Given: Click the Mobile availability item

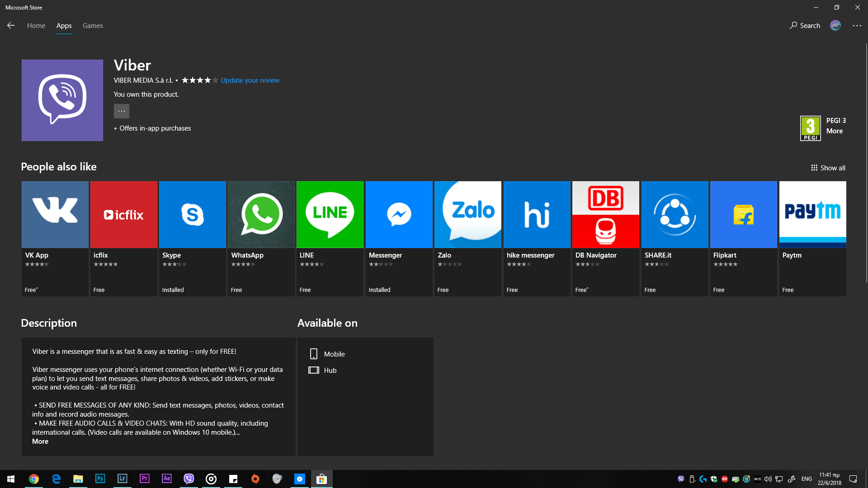Looking at the screenshot, I should [327, 354].
